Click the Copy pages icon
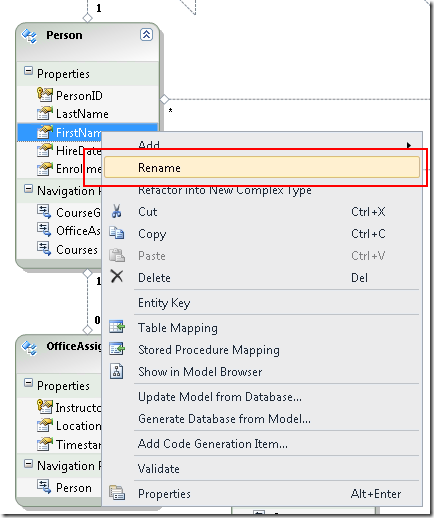This screenshot has width=434, height=518. pos(117,233)
